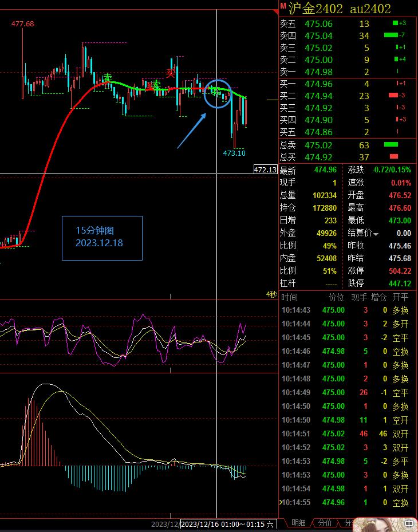Click the 现手 1 value in the quote panel
The image size is (418, 532).
pyautogui.click(x=334, y=183)
